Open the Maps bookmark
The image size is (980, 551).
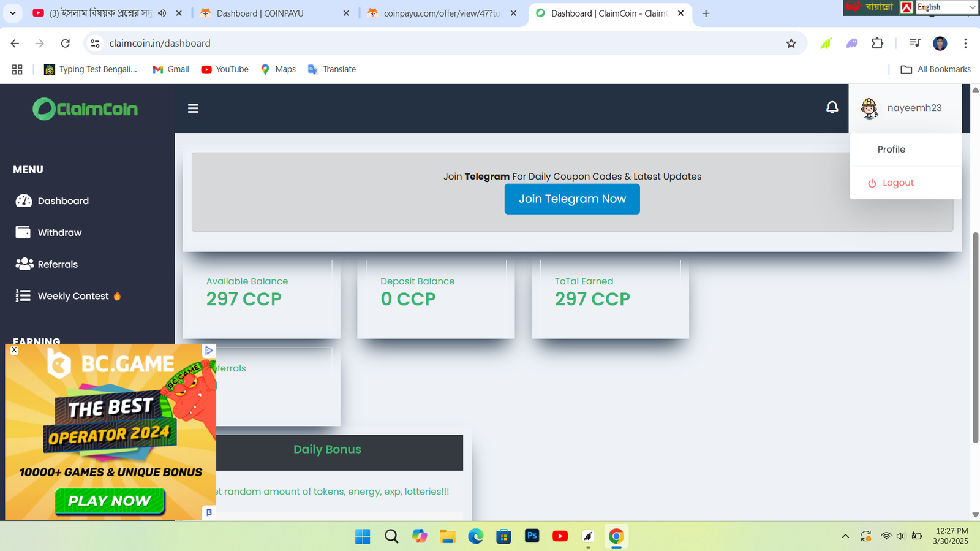click(x=278, y=69)
